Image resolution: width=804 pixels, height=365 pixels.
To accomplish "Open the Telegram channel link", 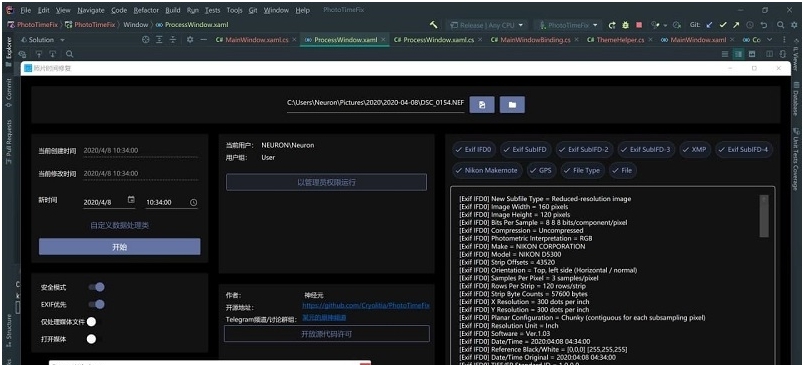I will [x=324, y=318].
